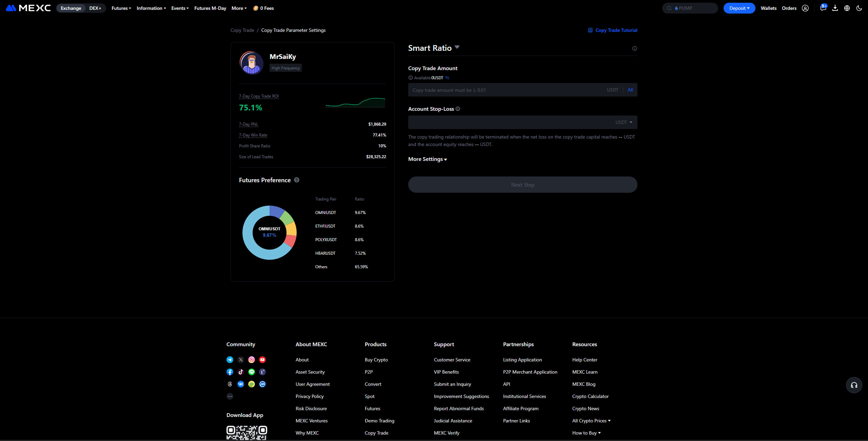Screen dimensions: 868x441
Task: Click MrSaiKy trader avatar
Action: [x=251, y=63]
